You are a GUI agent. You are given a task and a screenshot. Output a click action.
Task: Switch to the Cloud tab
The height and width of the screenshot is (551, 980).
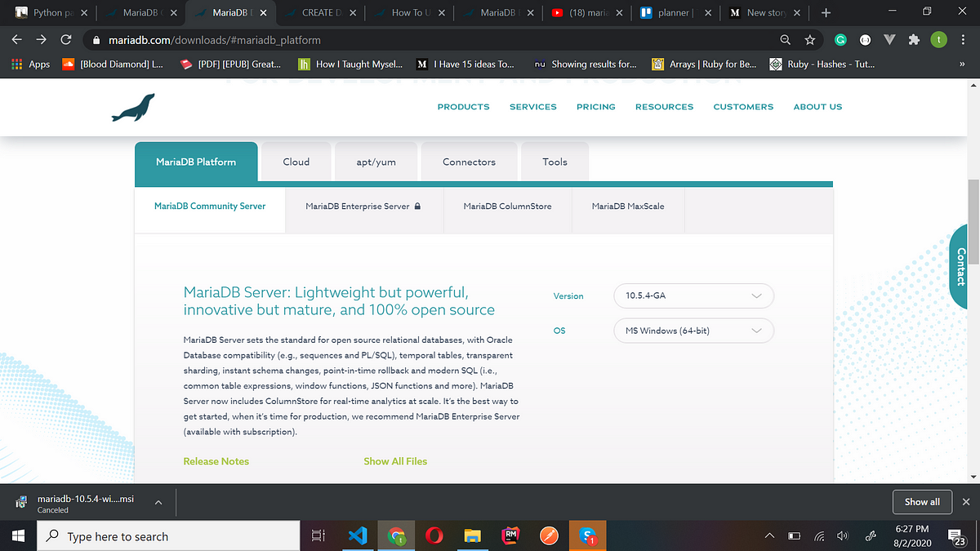pyautogui.click(x=296, y=162)
